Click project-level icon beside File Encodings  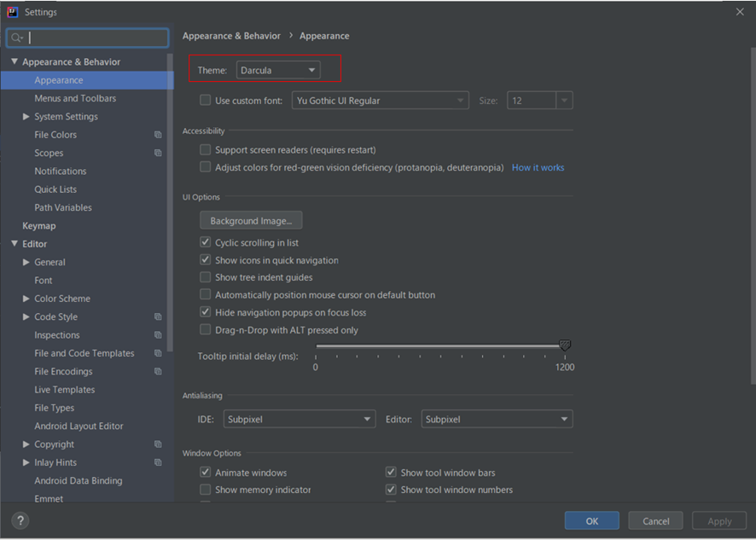pyautogui.click(x=158, y=371)
